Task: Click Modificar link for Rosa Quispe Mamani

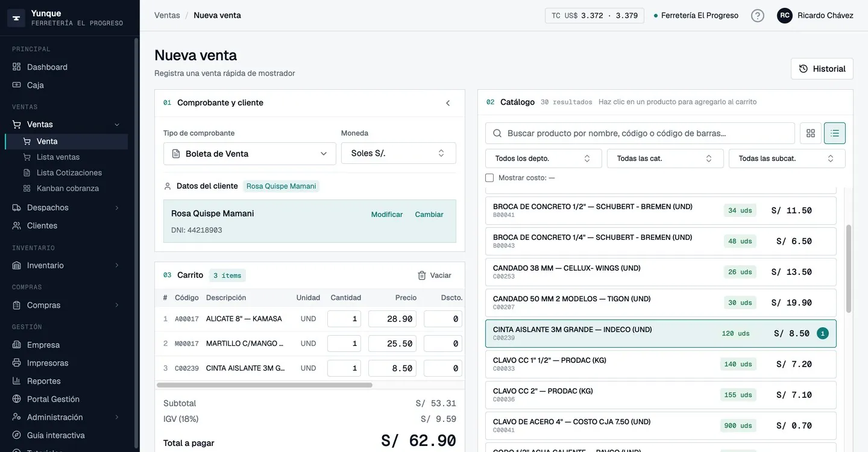Action: [x=387, y=215]
